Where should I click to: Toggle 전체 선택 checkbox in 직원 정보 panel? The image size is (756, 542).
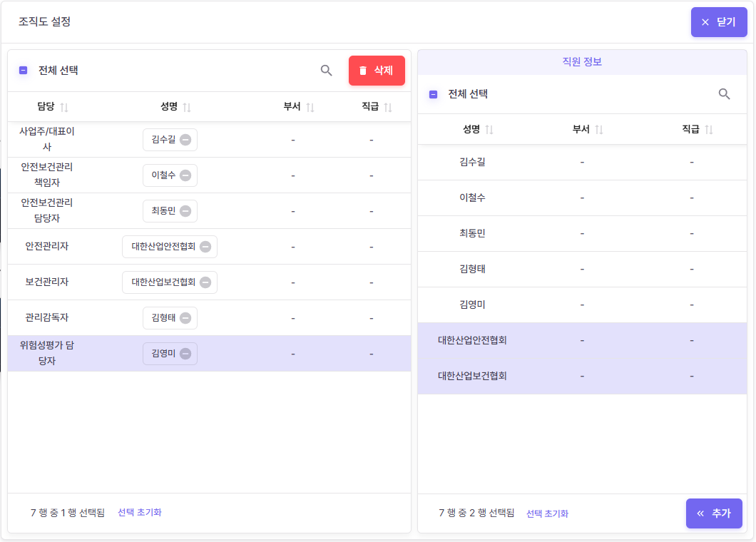tap(433, 94)
